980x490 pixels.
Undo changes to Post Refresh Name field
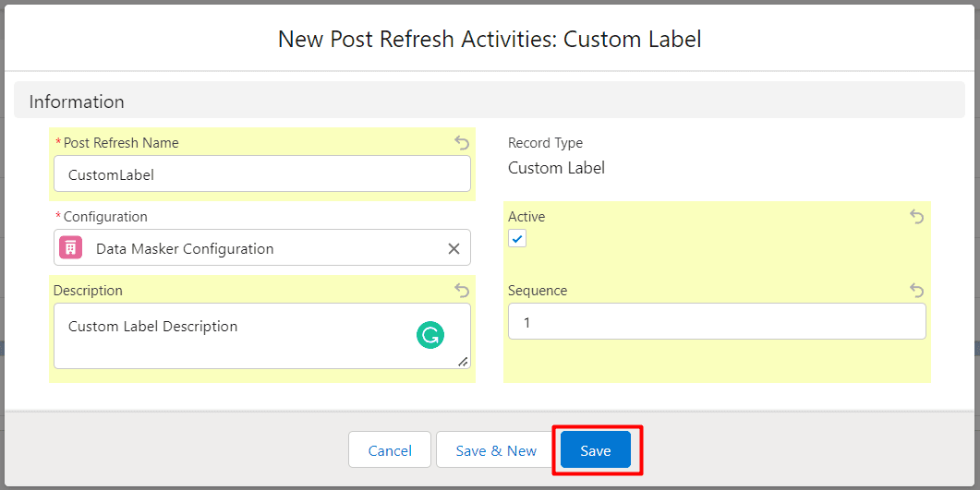click(462, 143)
